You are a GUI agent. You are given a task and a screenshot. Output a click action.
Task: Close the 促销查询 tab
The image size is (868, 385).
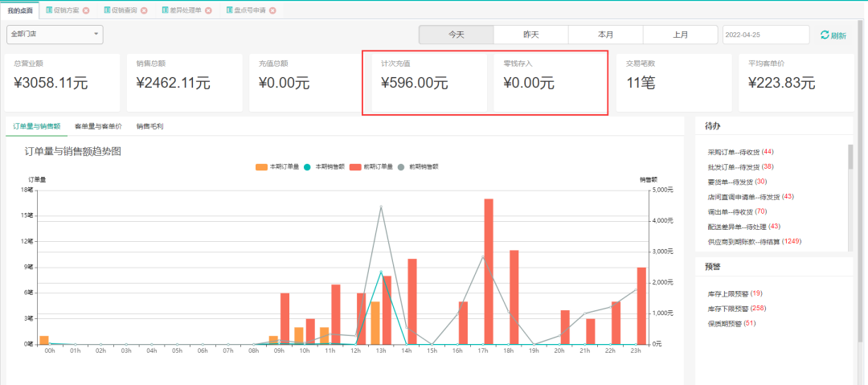[144, 10]
